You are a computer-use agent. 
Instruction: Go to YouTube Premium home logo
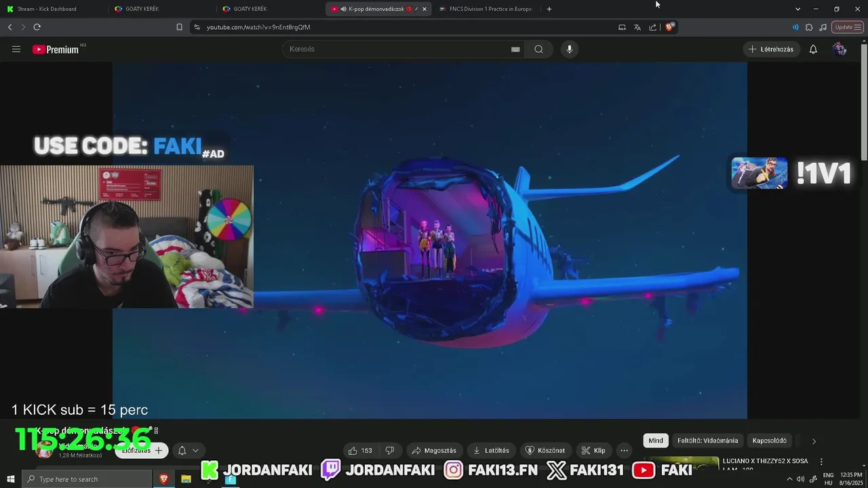coord(56,49)
